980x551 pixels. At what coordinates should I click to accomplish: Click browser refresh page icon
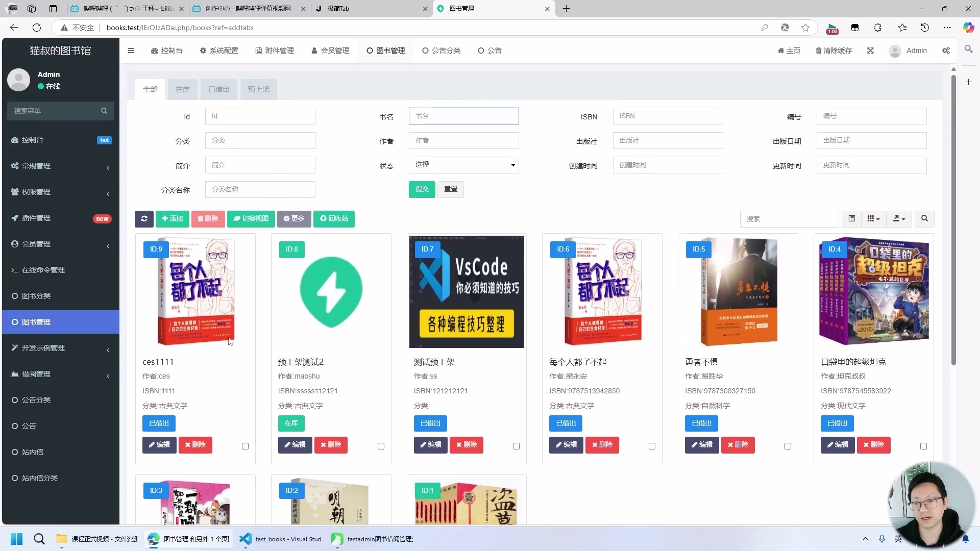(x=37, y=28)
